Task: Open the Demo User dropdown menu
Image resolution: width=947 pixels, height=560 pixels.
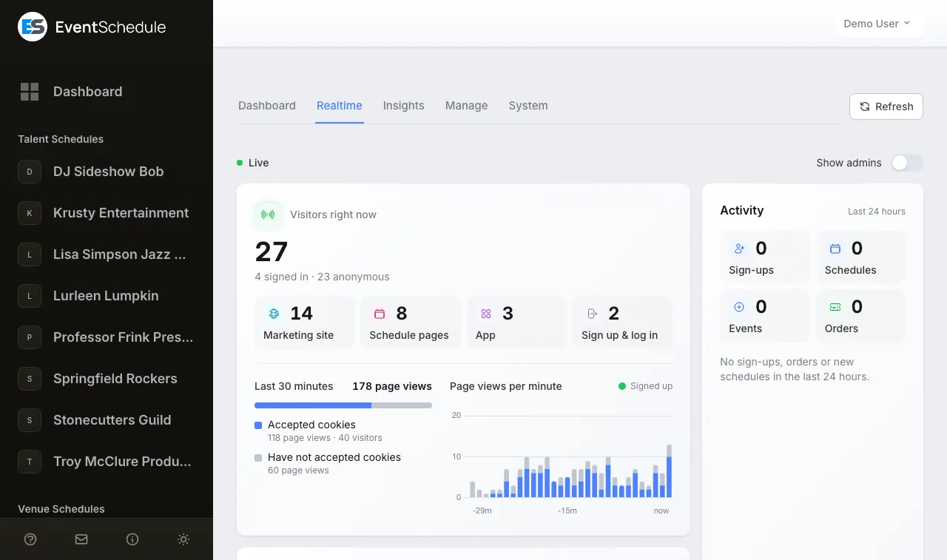Action: click(x=877, y=24)
